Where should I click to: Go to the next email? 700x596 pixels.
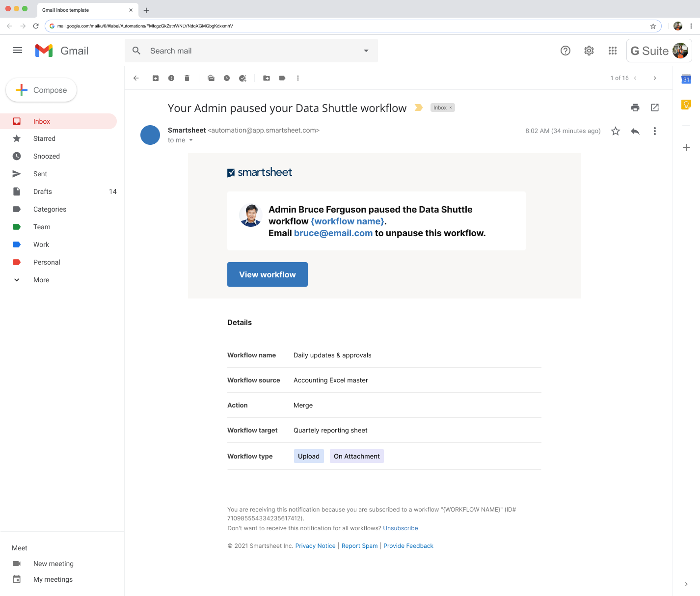coord(655,78)
